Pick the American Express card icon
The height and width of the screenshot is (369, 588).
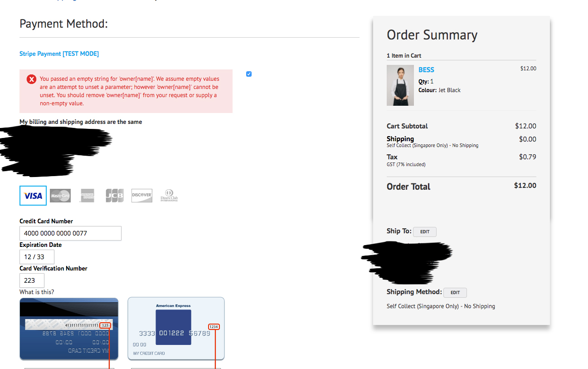pos(87,196)
